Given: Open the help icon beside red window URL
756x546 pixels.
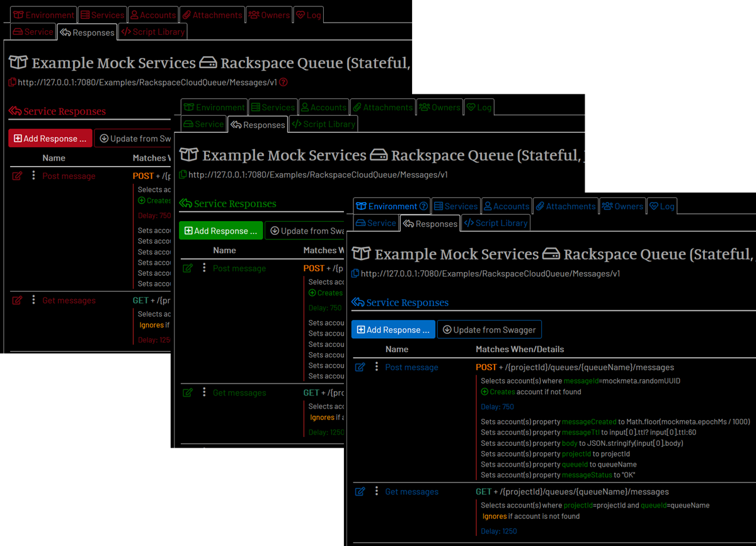Looking at the screenshot, I should pyautogui.click(x=283, y=82).
